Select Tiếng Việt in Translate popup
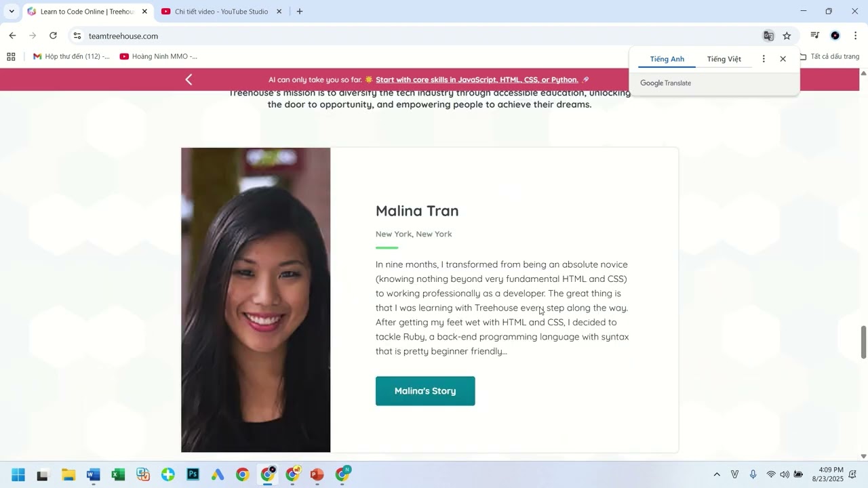This screenshot has width=868, height=488. (724, 59)
